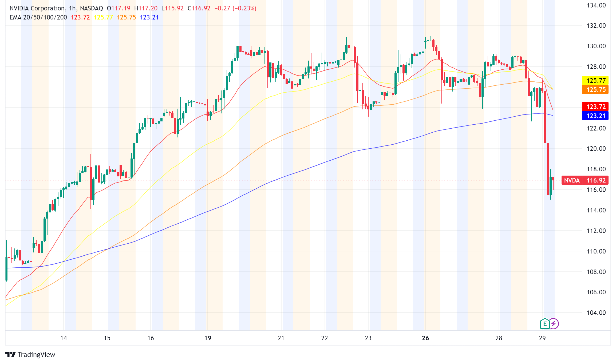The height and width of the screenshot is (364, 616).
Task: Click the closing price C116.92 value
Action: coord(199,8)
